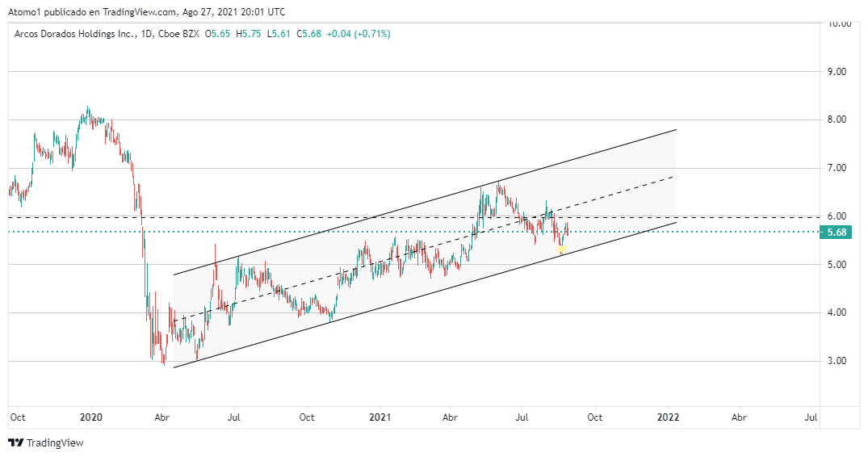
Task: Click the 2021 label on time axis
Action: (x=379, y=417)
